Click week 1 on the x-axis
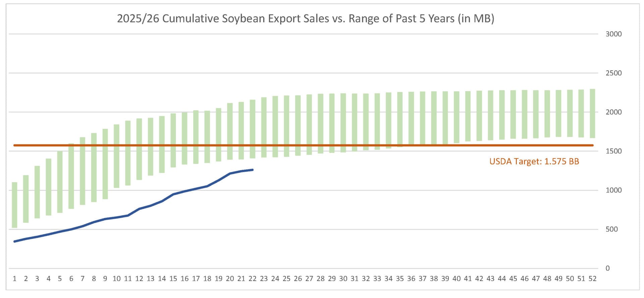The width and height of the screenshot is (644, 298). tap(14, 279)
